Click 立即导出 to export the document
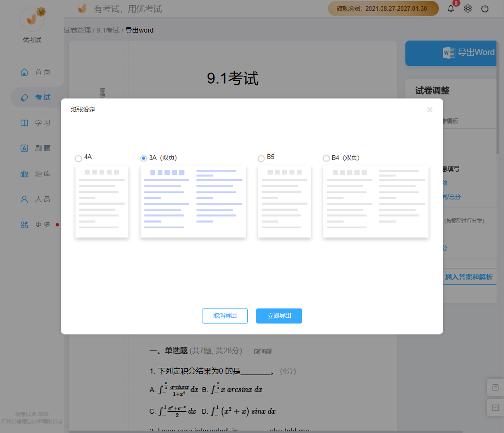Screen dimensions: 504x433 tap(279, 316)
